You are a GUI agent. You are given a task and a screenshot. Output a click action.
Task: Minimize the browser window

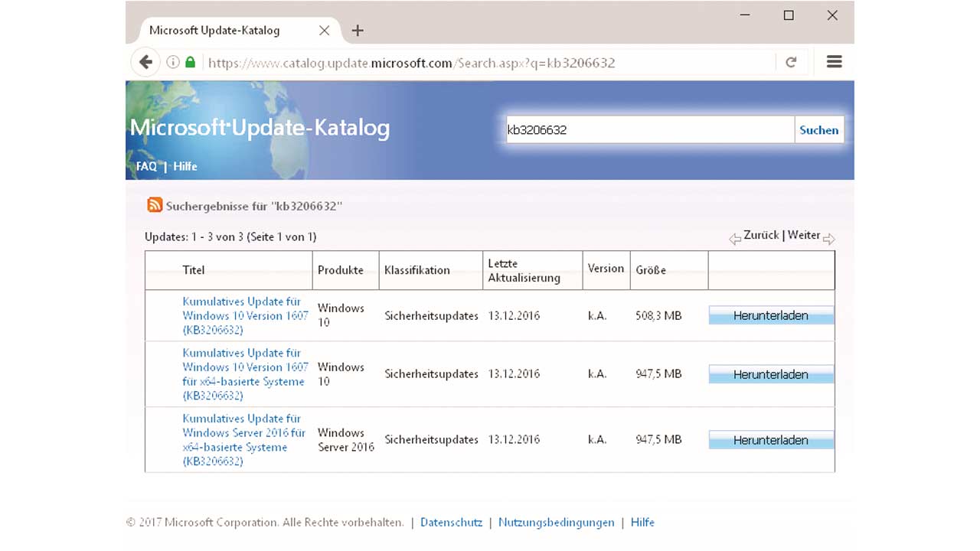click(745, 15)
